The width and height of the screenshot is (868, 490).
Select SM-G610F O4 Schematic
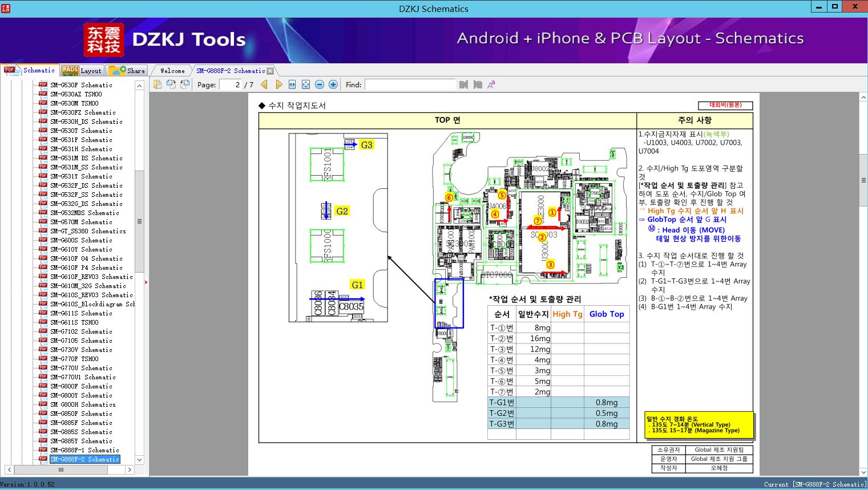click(86, 258)
